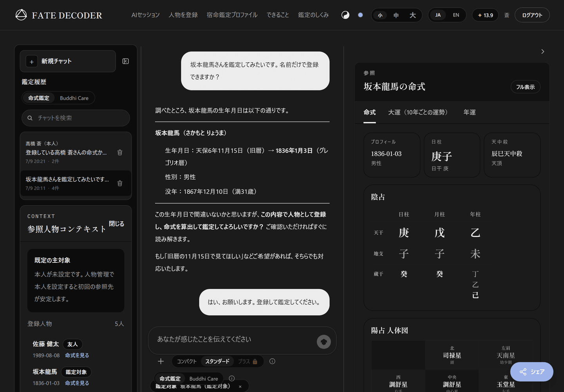Click the 司禄星 cell in 人体図

point(452,355)
